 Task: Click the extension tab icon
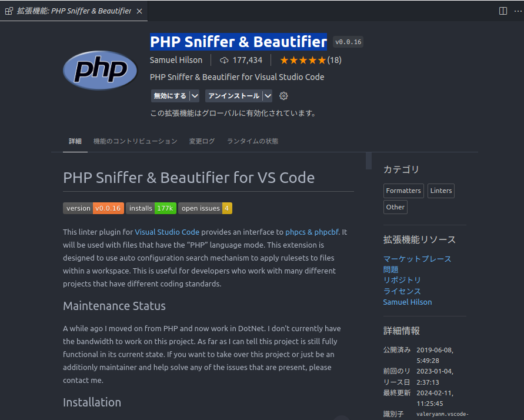point(9,11)
